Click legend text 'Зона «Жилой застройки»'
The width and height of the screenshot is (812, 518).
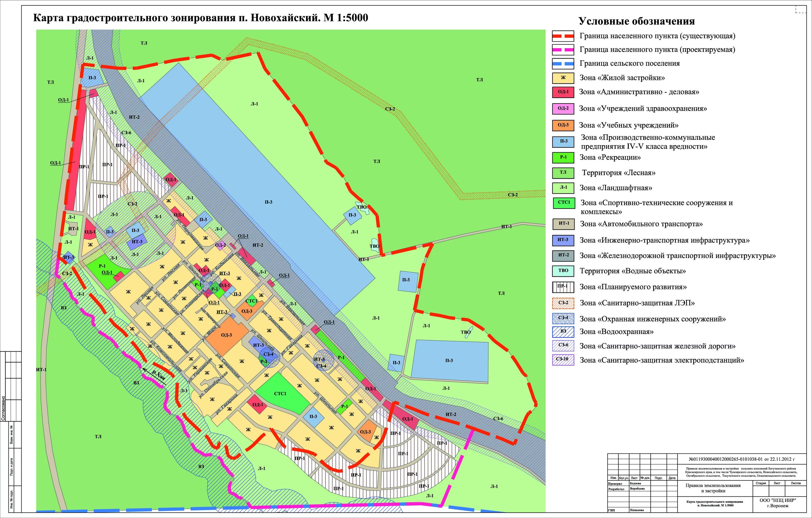[x=622, y=78]
